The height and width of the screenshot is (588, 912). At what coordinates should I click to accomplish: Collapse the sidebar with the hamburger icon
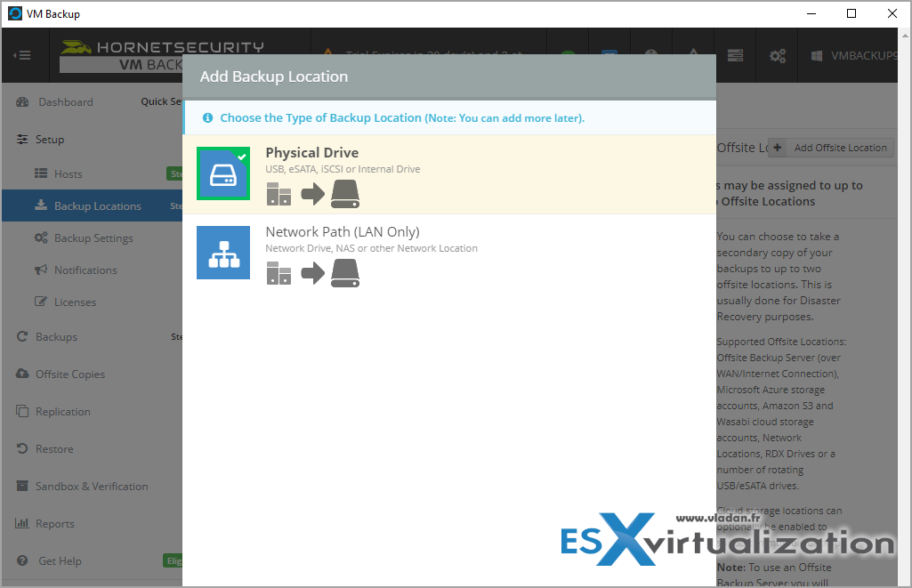(x=22, y=55)
